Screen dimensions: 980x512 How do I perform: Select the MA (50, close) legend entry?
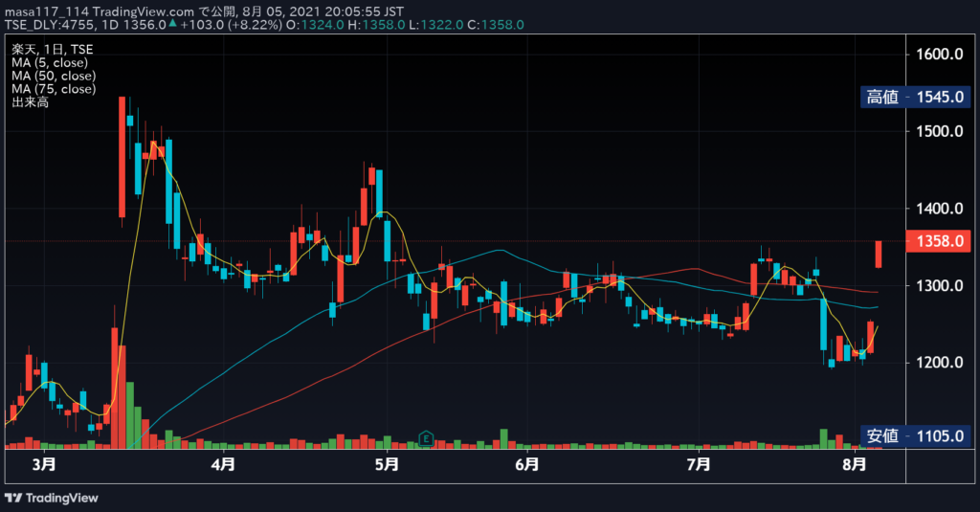tap(54, 76)
